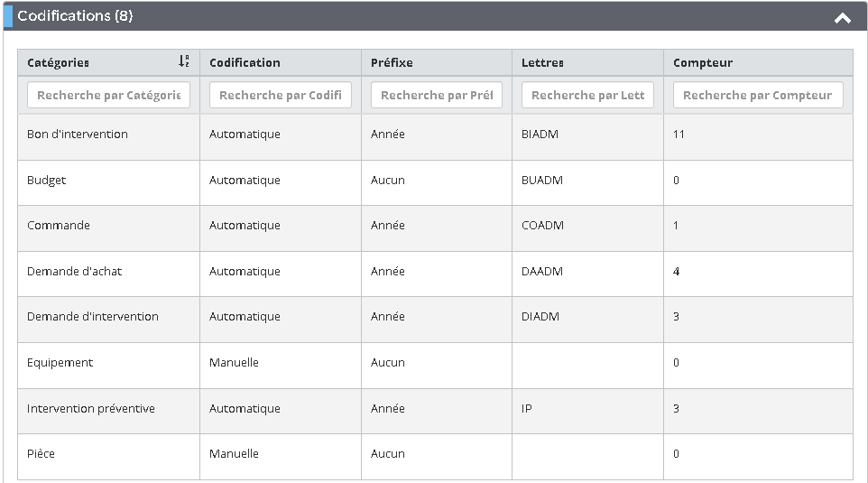
Task: Open the Commande codification row
Action: 59,226
